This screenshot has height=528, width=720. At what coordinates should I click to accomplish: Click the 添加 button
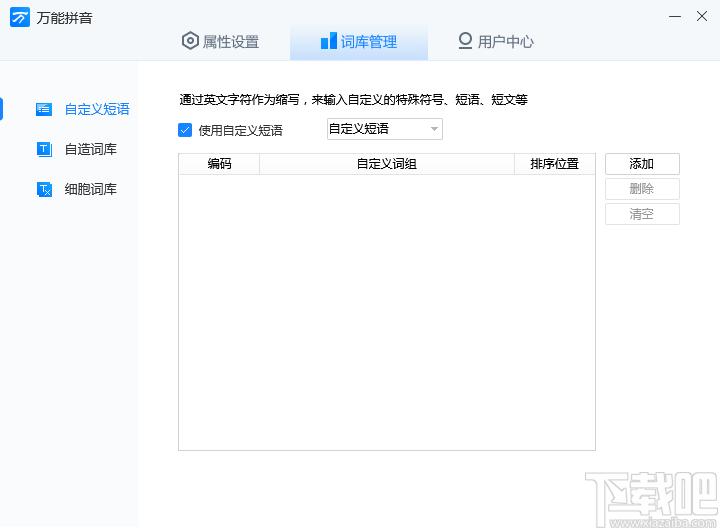click(x=642, y=164)
